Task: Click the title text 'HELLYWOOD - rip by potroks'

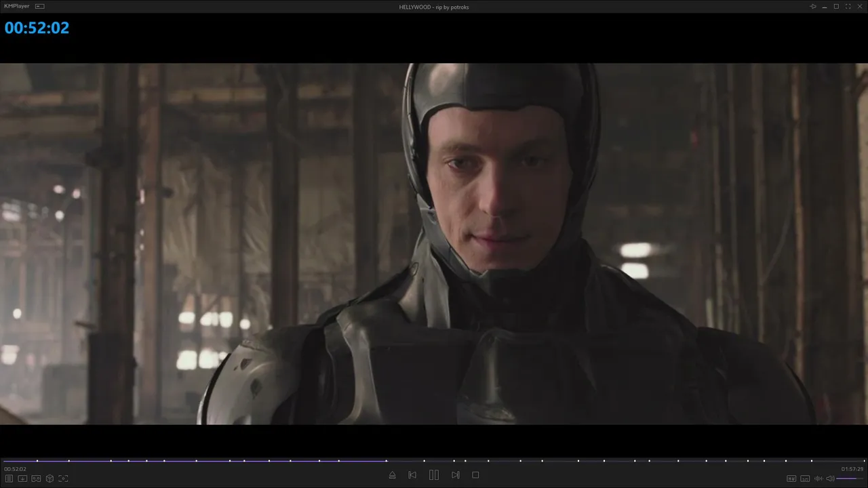Action: click(434, 7)
